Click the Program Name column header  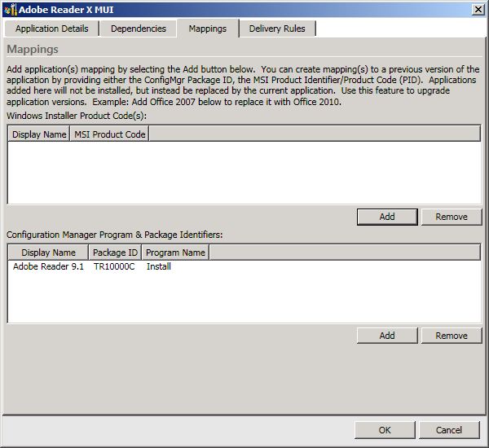pyautogui.click(x=175, y=253)
